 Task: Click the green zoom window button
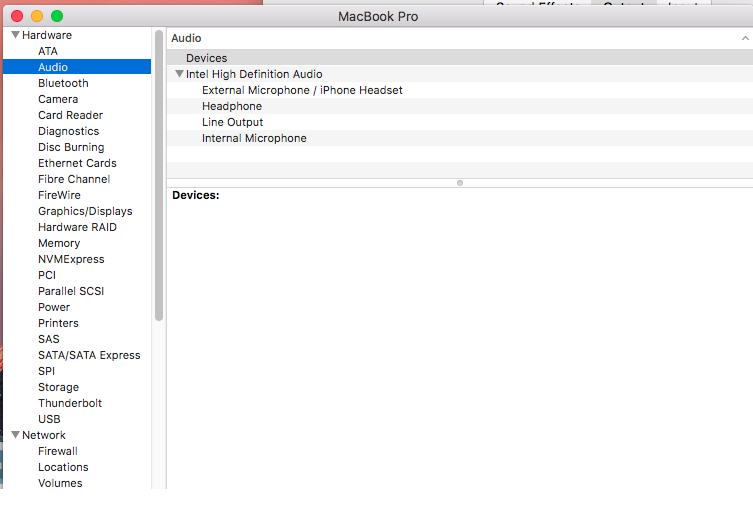point(57,16)
